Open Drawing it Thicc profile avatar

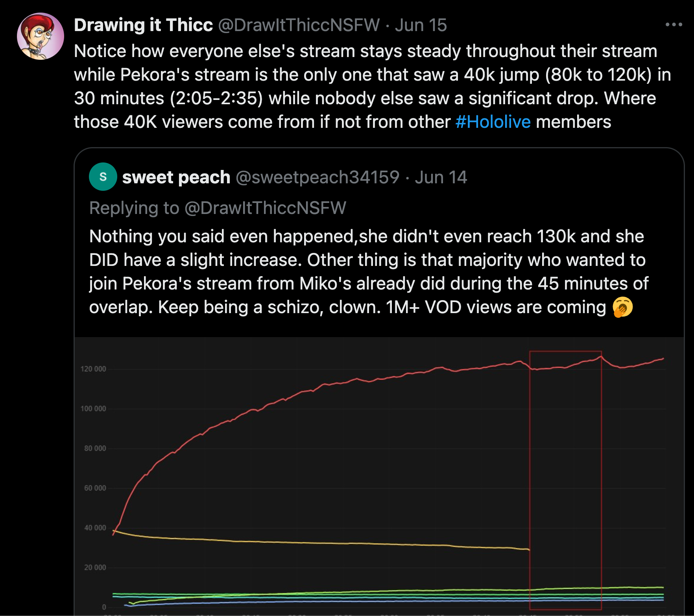pos(41,36)
